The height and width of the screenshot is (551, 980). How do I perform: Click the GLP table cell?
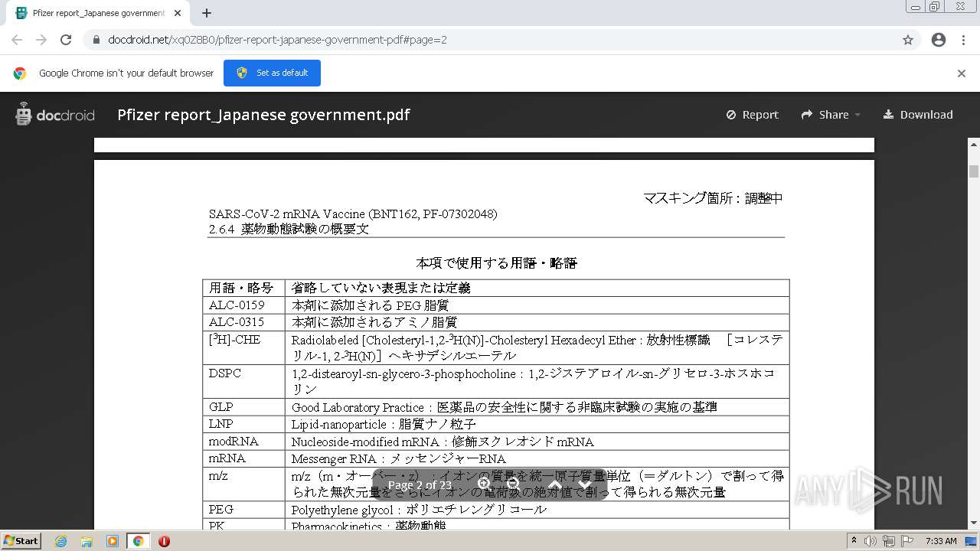(243, 406)
